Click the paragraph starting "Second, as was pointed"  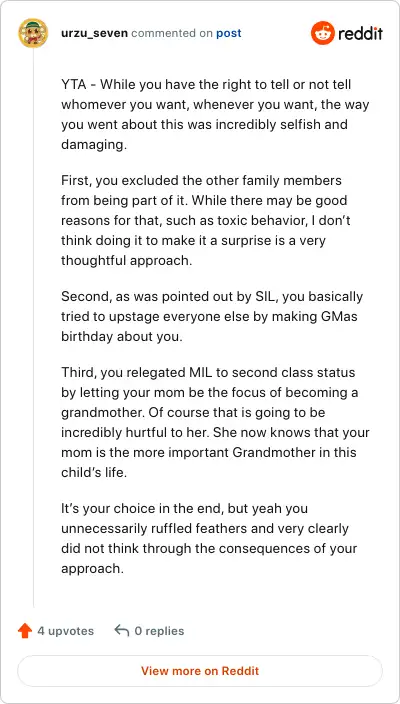click(x=212, y=316)
